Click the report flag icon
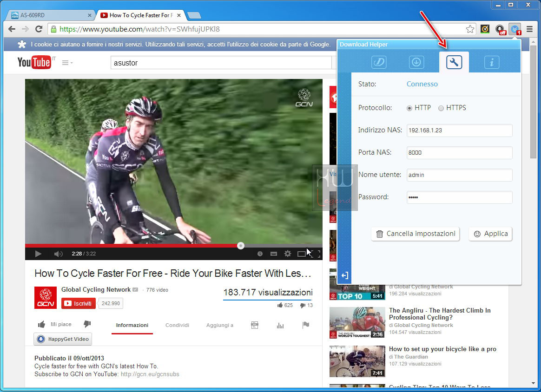The image size is (541, 392). [306, 325]
